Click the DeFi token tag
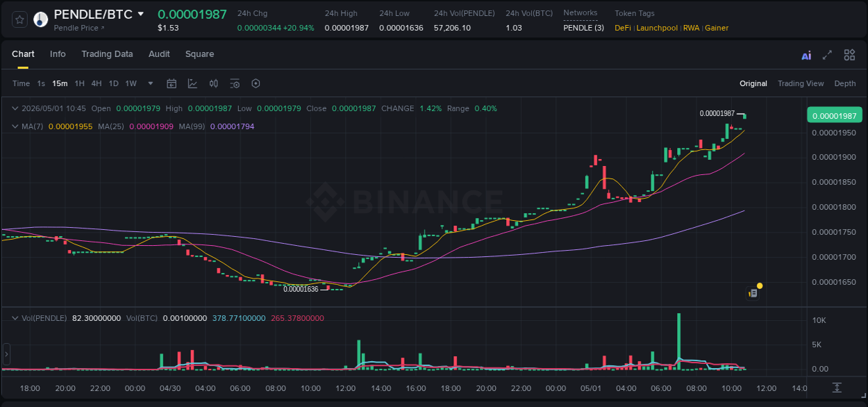The width and height of the screenshot is (868, 407). [624, 28]
